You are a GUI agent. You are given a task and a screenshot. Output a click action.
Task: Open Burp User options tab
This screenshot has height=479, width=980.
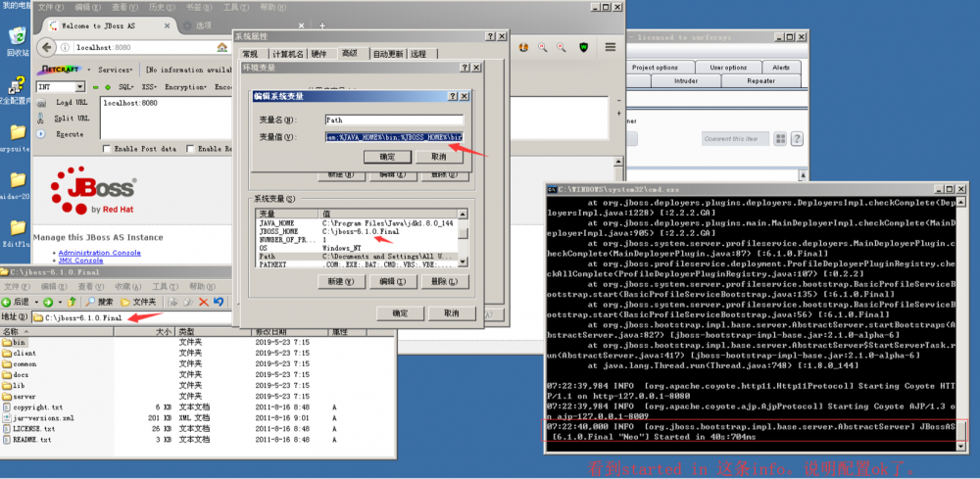pos(728,68)
